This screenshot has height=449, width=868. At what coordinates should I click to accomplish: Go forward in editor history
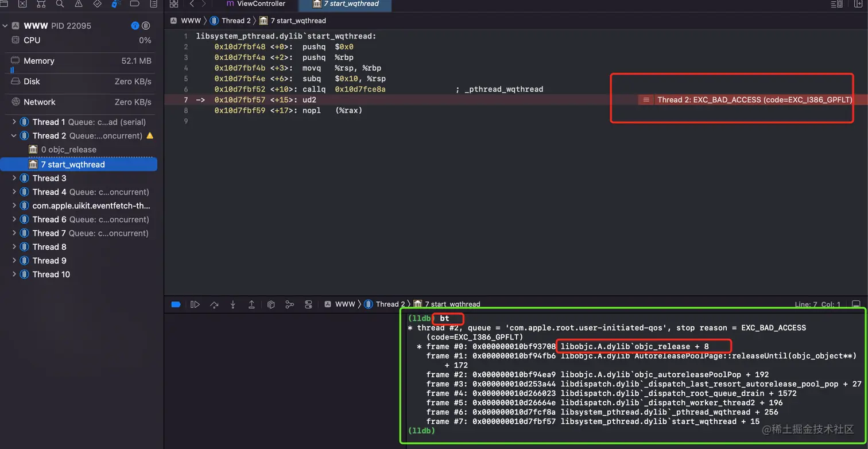pyautogui.click(x=204, y=4)
